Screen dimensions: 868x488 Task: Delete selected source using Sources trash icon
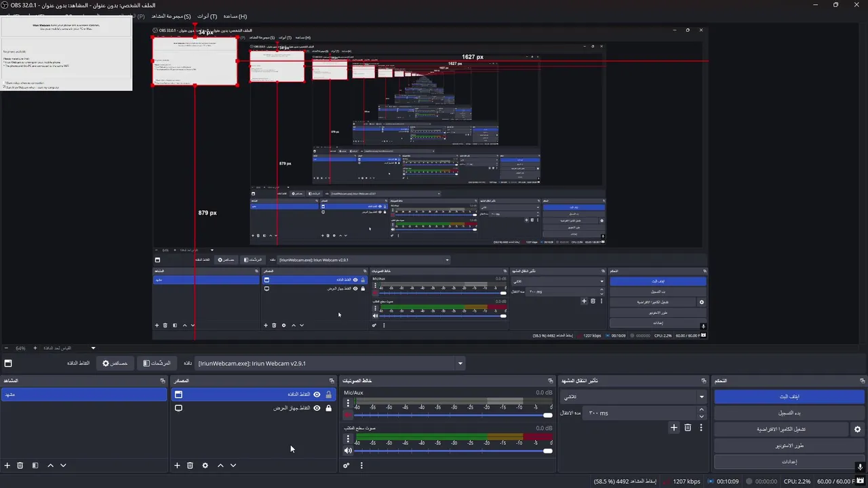click(x=190, y=466)
